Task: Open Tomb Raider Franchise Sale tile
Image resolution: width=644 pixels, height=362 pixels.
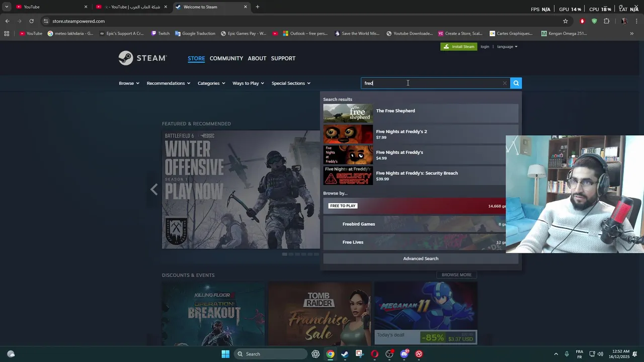Action: [319, 313]
